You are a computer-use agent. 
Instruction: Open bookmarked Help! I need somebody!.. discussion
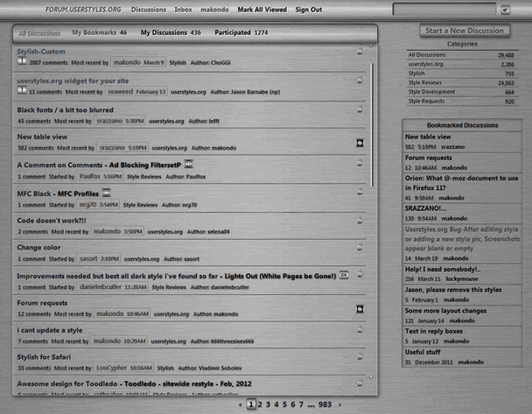(443, 269)
